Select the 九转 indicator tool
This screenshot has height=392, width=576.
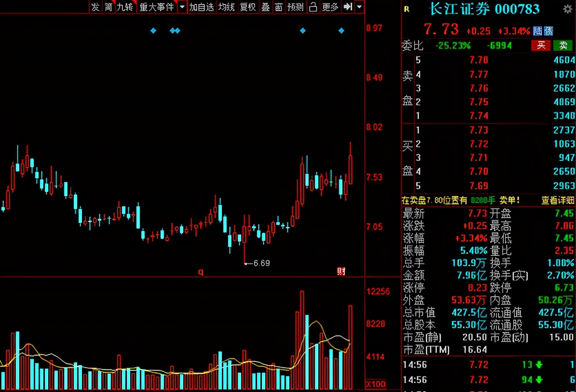(x=124, y=8)
